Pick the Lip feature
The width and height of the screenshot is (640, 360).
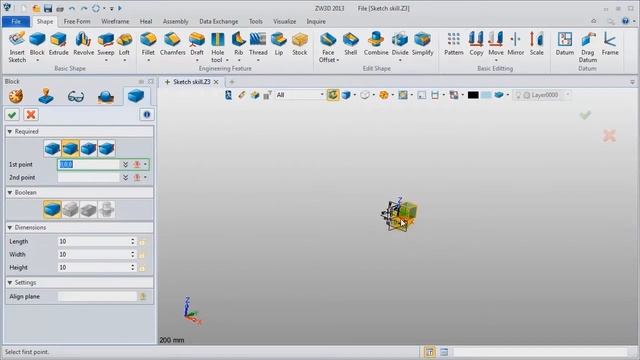[279, 43]
